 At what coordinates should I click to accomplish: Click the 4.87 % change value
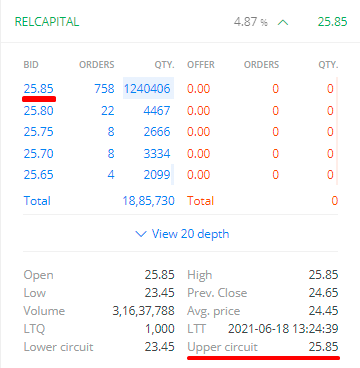(x=251, y=22)
